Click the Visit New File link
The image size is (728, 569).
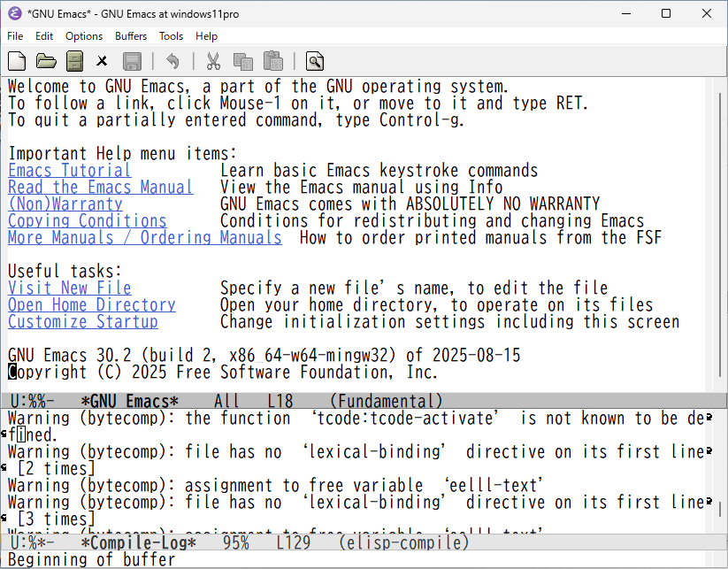70,288
